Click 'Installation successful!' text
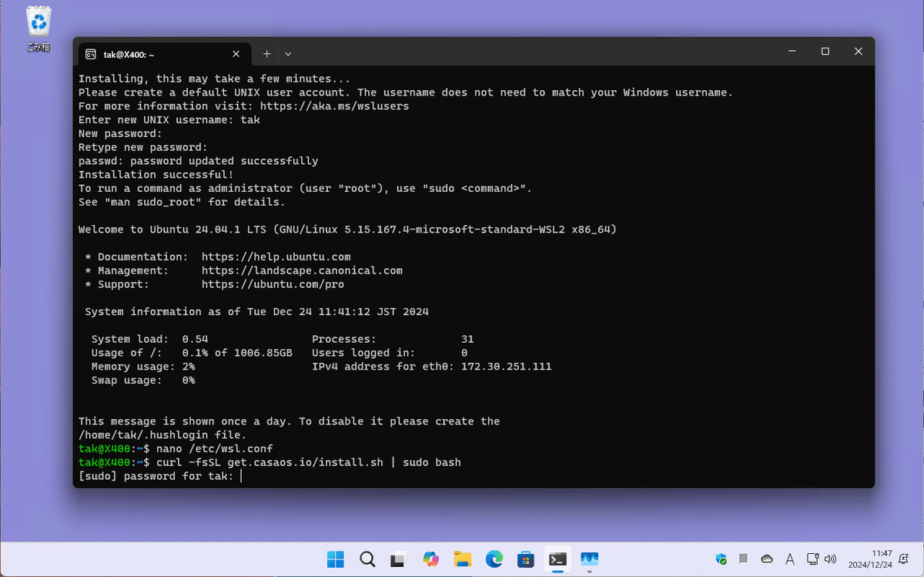The image size is (924, 577). pyautogui.click(x=156, y=174)
